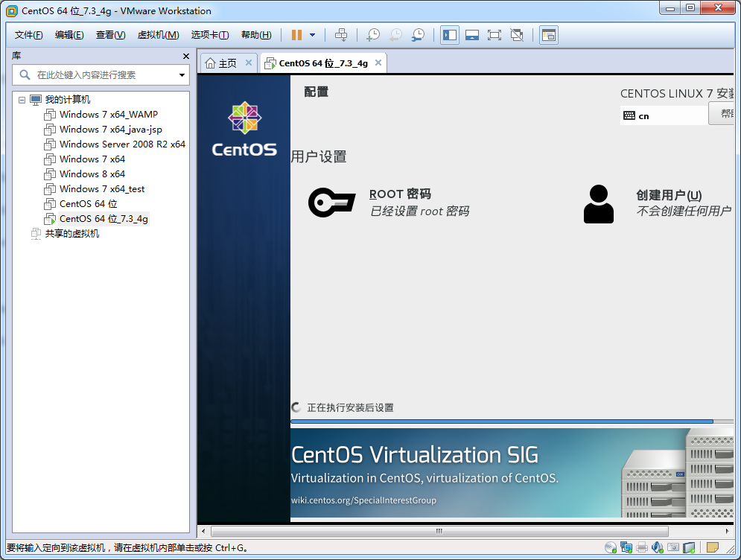The image size is (741, 560).
Task: Select Windows 7 x64_java-jsp virtual machine
Action: pyautogui.click(x=110, y=130)
